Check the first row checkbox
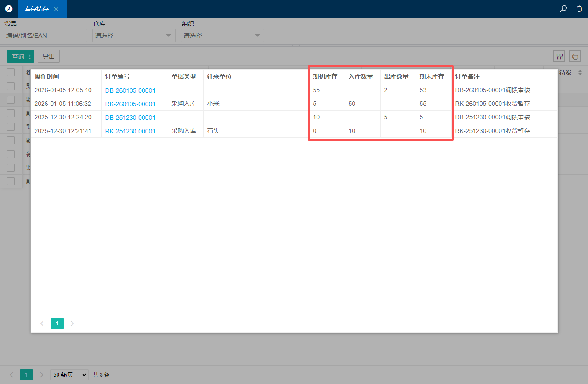 click(11, 86)
